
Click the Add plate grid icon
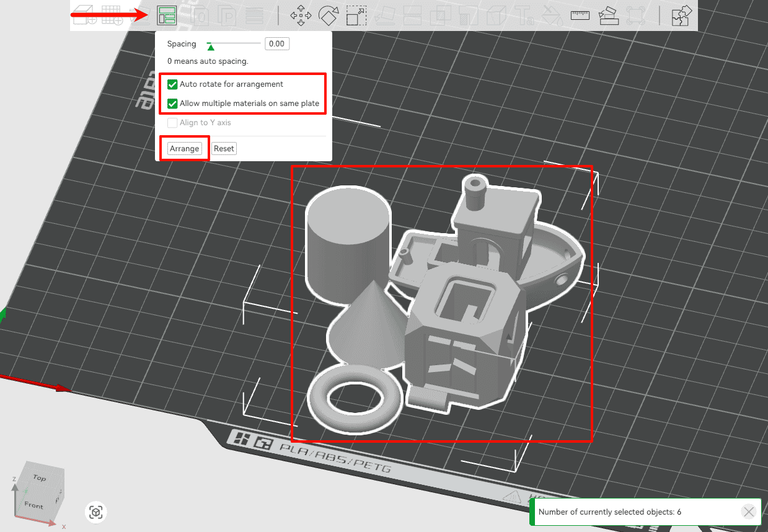pos(112,15)
